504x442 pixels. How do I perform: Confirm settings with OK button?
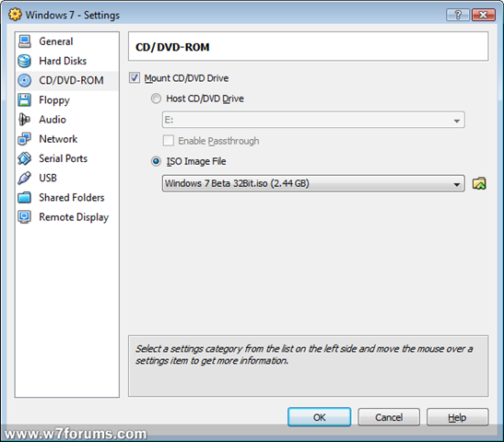pyautogui.click(x=319, y=417)
